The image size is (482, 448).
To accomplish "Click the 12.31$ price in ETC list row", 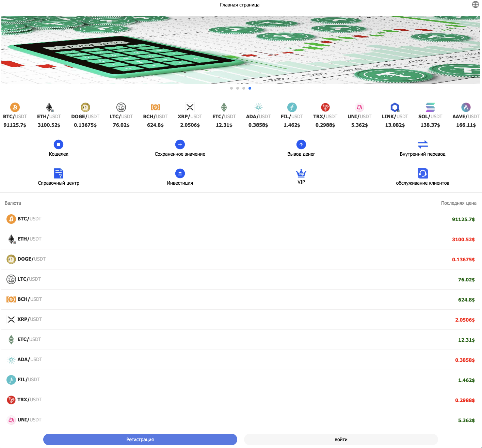I will (466, 340).
